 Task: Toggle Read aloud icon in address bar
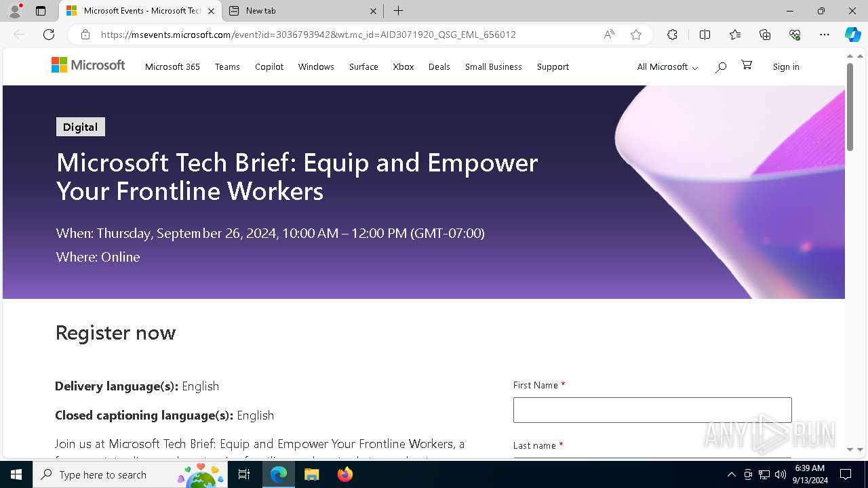pos(609,35)
